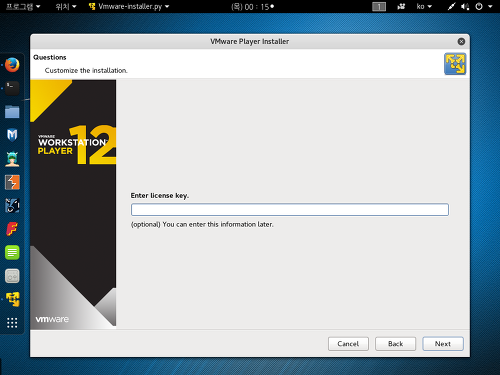Screen dimensions: 500x375
Task: Open the power menu icon
Action: pyautogui.click(x=479, y=7)
